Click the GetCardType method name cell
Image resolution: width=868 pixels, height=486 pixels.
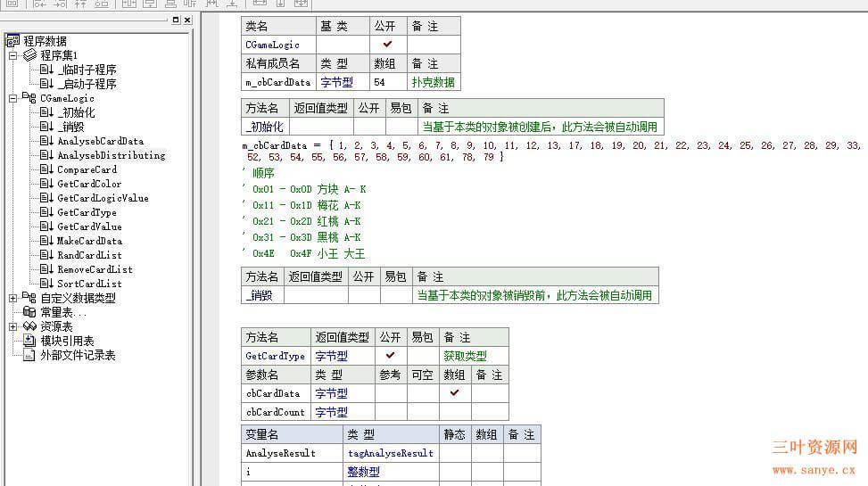(x=276, y=356)
